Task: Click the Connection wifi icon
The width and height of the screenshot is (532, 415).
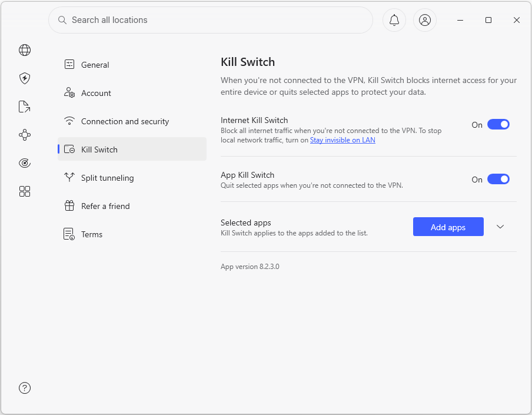Action: click(69, 121)
